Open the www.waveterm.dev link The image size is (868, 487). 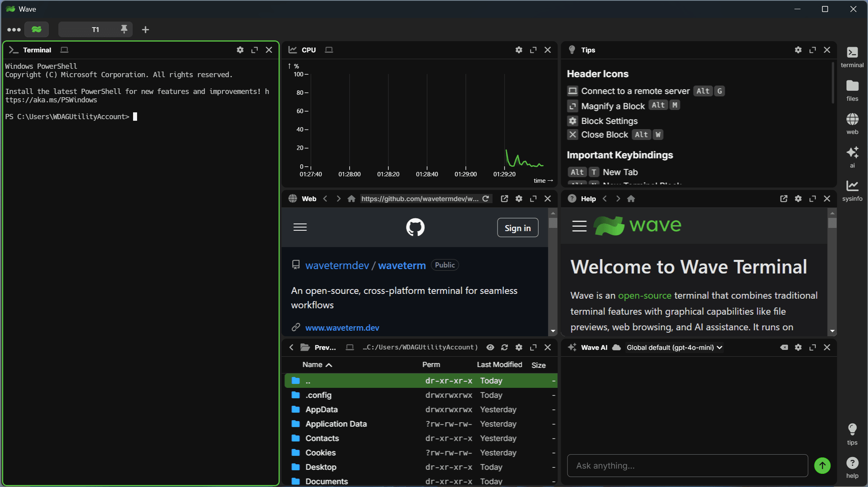click(x=342, y=328)
